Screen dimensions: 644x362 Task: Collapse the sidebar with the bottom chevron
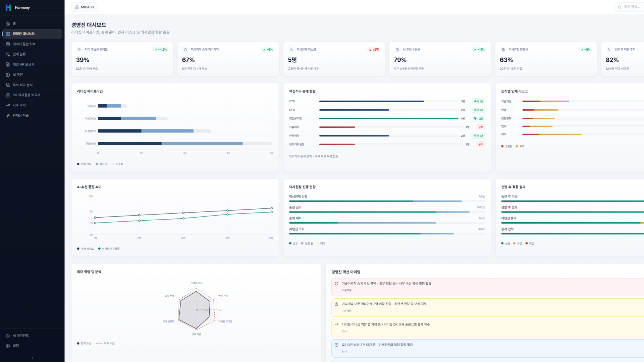tap(32, 358)
